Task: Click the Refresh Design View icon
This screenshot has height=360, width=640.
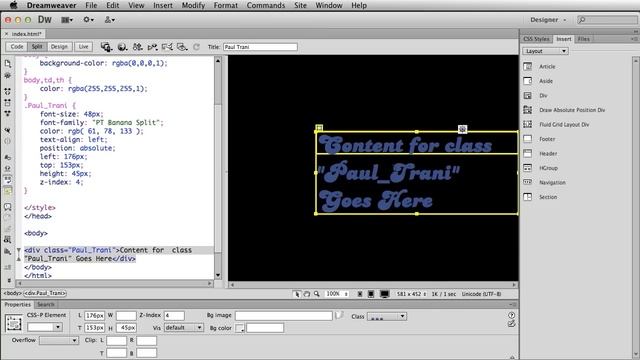Action: pyautogui.click(x=196, y=47)
